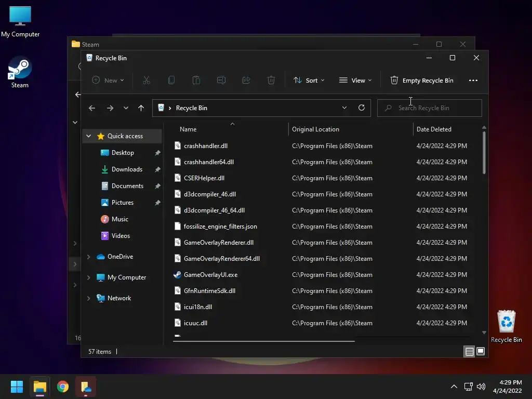Viewport: 532px width, 399px height.
Task: Select file fossilize_engine_filters.json
Action: pos(220,227)
